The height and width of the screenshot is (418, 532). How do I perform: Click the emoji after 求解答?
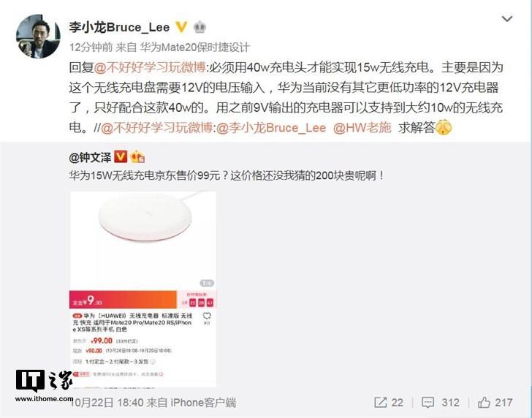[443, 128]
